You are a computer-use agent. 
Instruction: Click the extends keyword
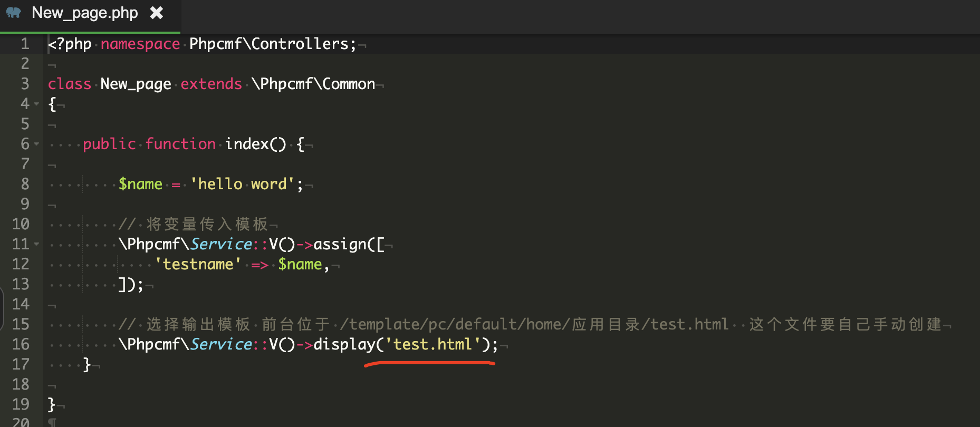pos(211,84)
